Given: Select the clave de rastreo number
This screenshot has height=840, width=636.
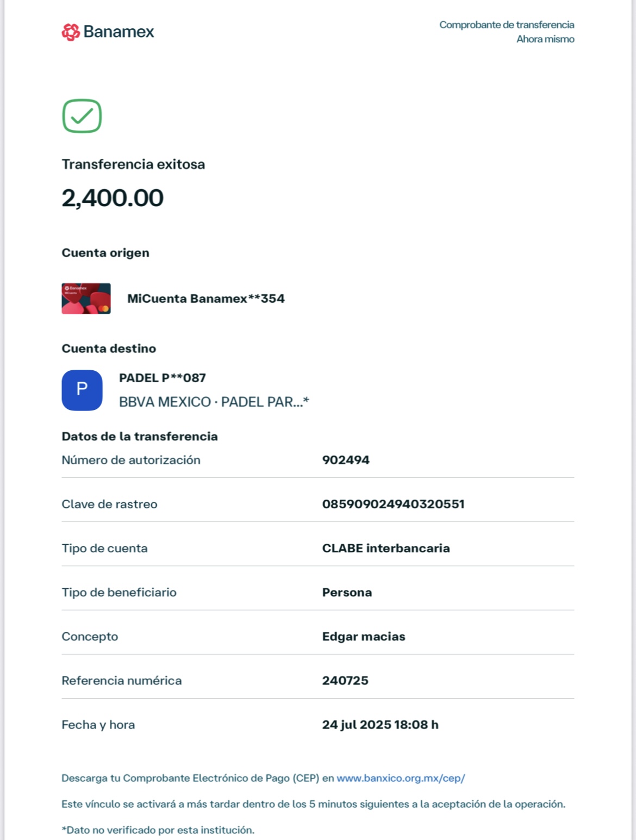Looking at the screenshot, I should 393,504.
